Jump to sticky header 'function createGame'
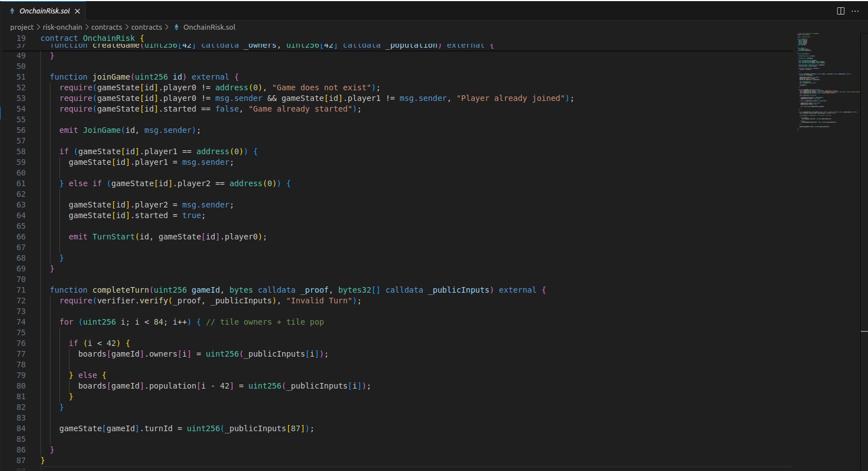The height and width of the screenshot is (471, 868). pyautogui.click(x=272, y=46)
